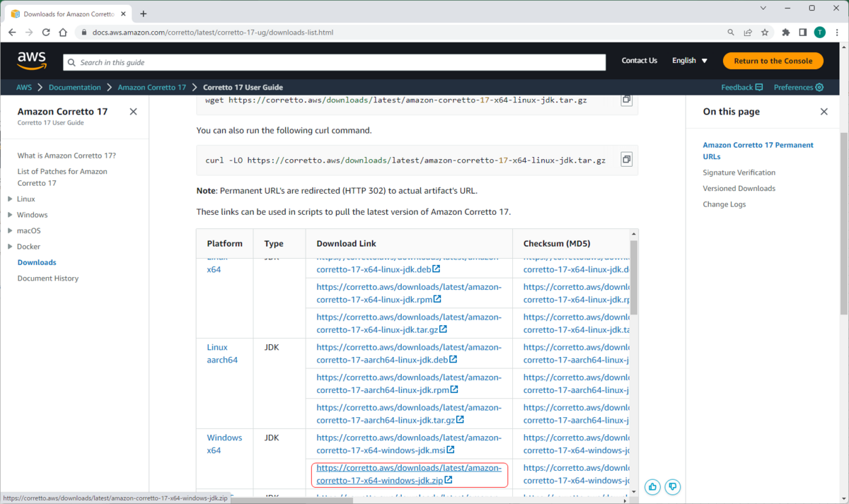Navigate forward with the forward arrow
849x504 pixels.
point(29,33)
